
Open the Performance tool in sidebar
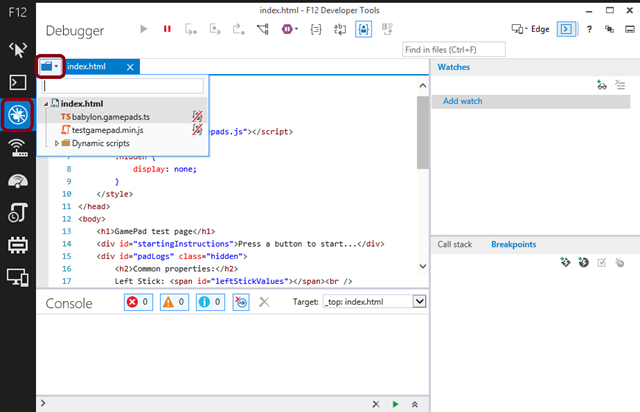(x=18, y=180)
